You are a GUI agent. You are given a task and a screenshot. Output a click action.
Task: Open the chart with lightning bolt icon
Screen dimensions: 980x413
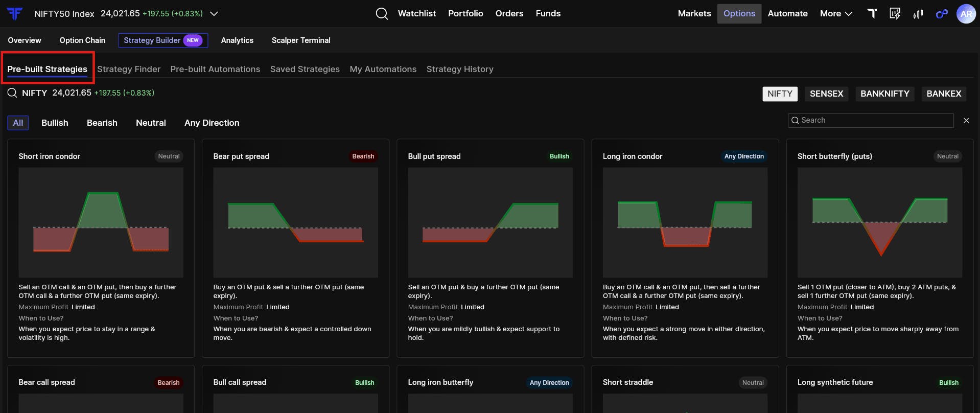[x=895, y=14]
